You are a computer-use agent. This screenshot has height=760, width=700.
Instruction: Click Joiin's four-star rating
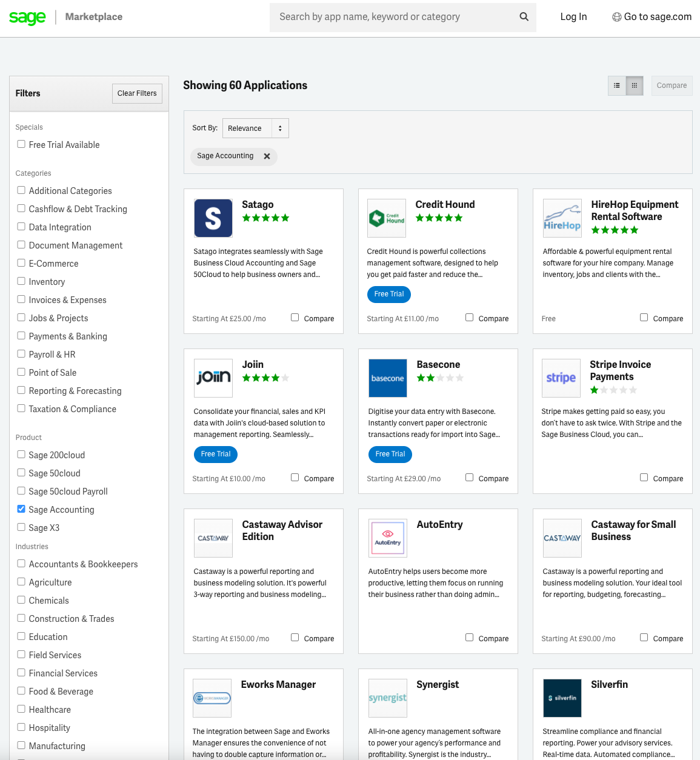point(265,378)
